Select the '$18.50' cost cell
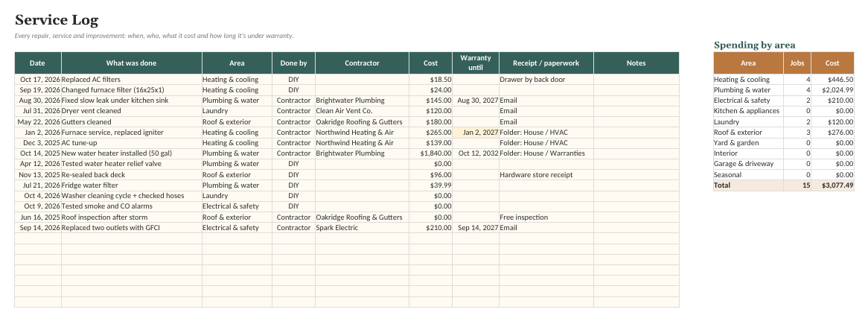 431,80
